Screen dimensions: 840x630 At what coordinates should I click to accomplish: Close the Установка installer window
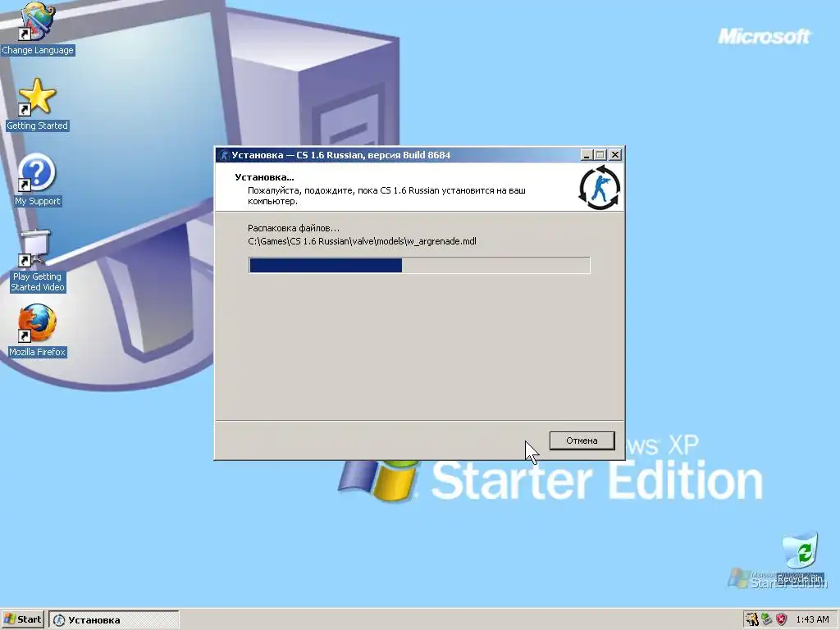pos(615,155)
